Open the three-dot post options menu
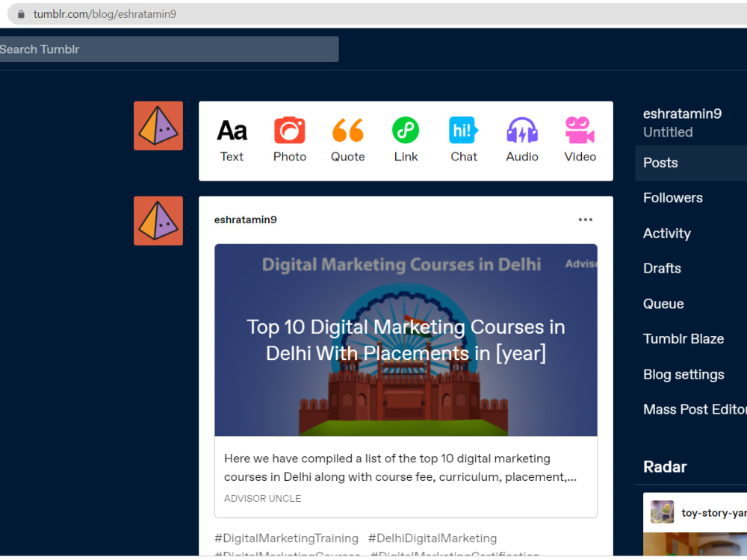The image size is (747, 560). pyautogui.click(x=586, y=220)
